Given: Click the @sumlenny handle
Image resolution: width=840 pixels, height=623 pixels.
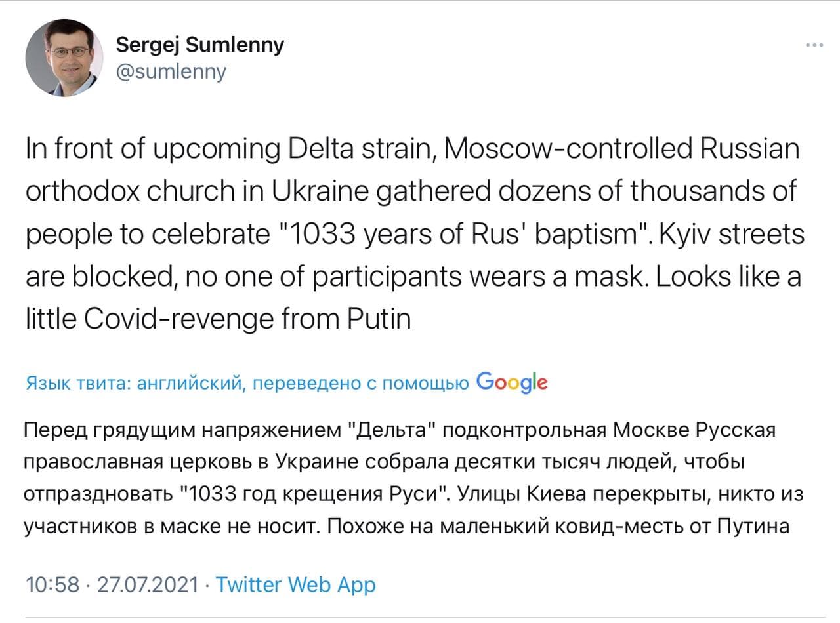Looking at the screenshot, I should tap(171, 71).
